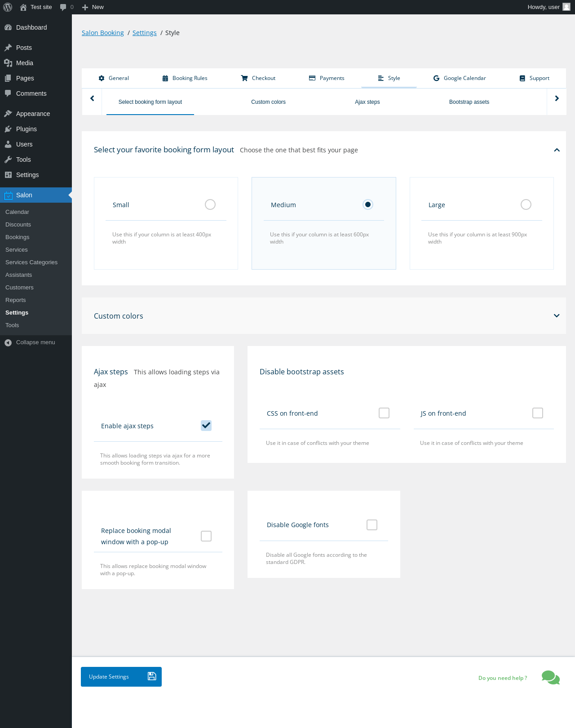Click the Support book icon
575x728 pixels.
coord(522,78)
